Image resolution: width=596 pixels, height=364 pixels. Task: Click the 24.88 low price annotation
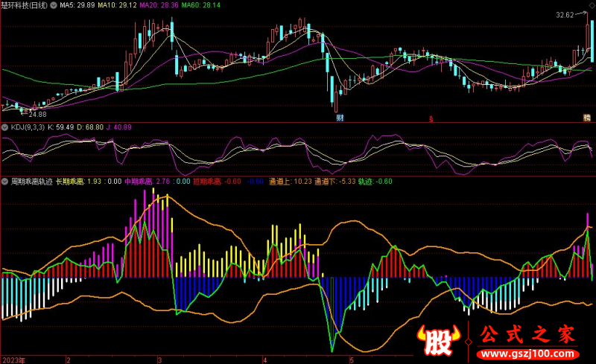pos(37,114)
